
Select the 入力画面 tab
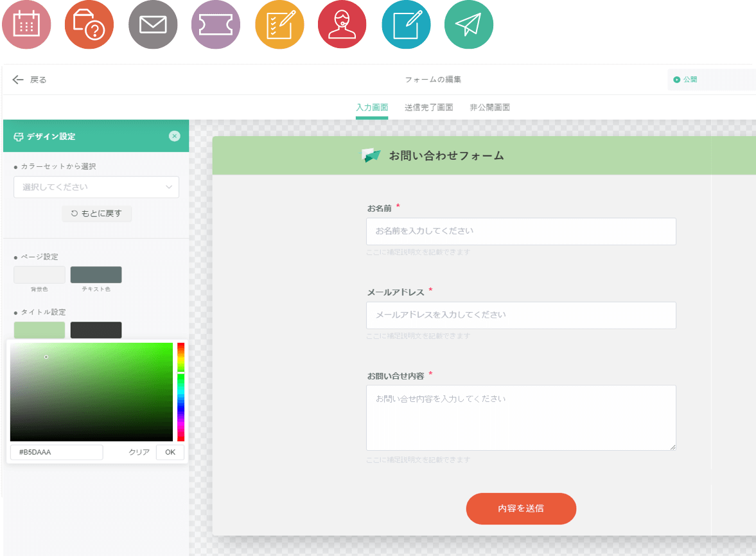click(372, 107)
